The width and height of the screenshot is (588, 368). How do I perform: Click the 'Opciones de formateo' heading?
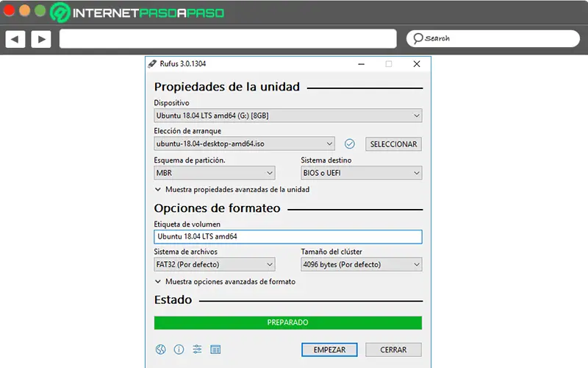217,208
